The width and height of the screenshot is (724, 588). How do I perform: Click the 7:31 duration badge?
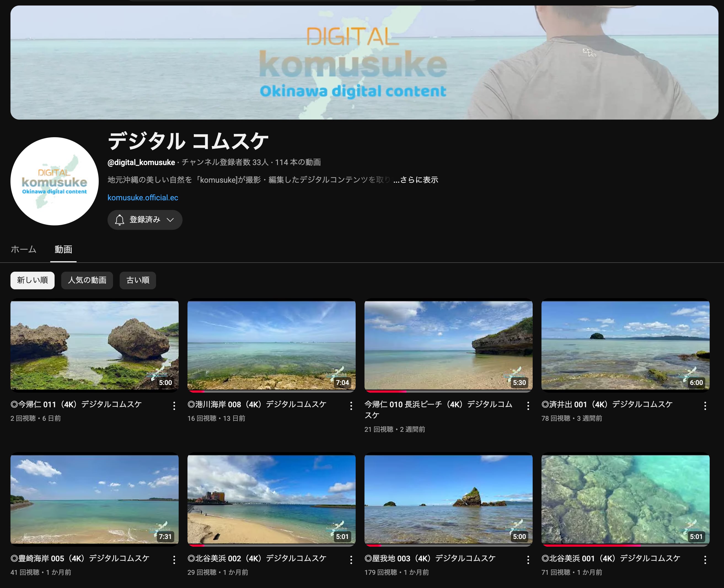(165, 536)
